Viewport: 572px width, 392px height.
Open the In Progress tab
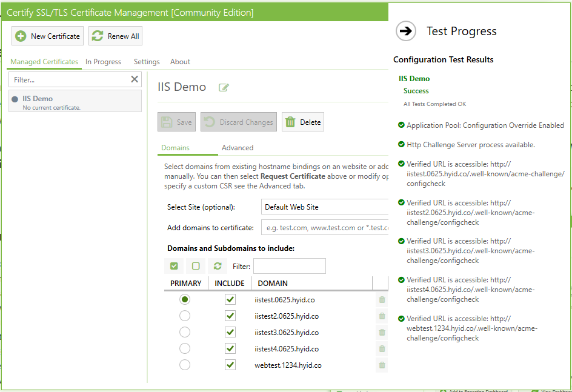[103, 62]
